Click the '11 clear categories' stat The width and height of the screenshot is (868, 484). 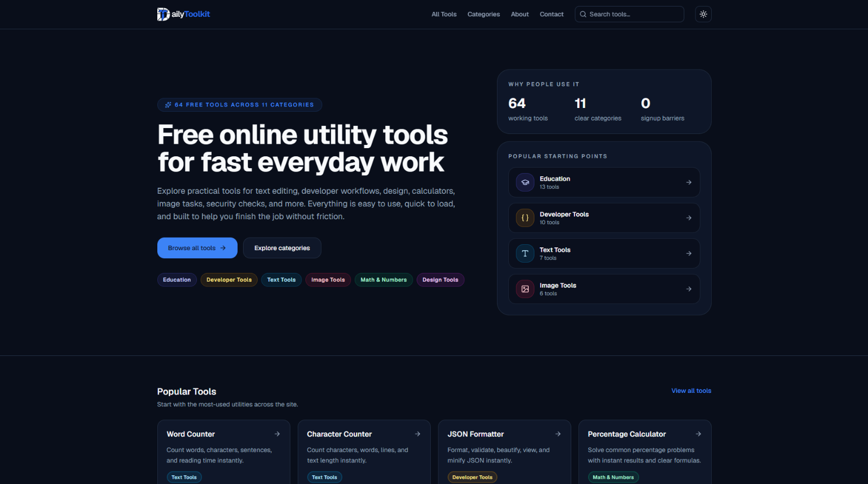click(x=598, y=109)
